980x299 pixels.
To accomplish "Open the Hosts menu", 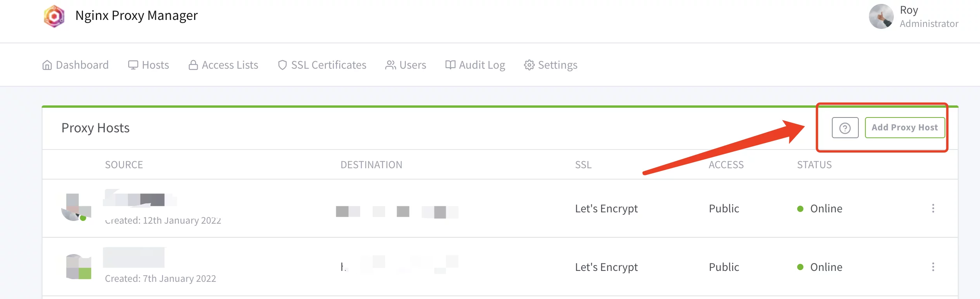I will point(149,65).
